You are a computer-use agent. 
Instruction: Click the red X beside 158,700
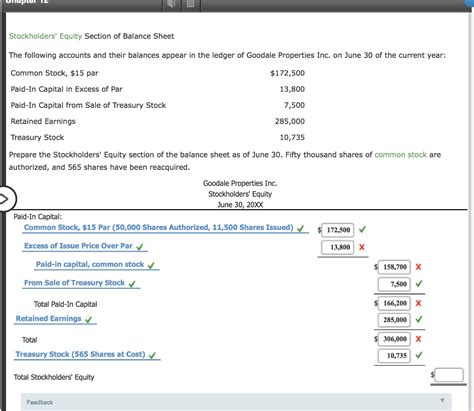pos(418,267)
